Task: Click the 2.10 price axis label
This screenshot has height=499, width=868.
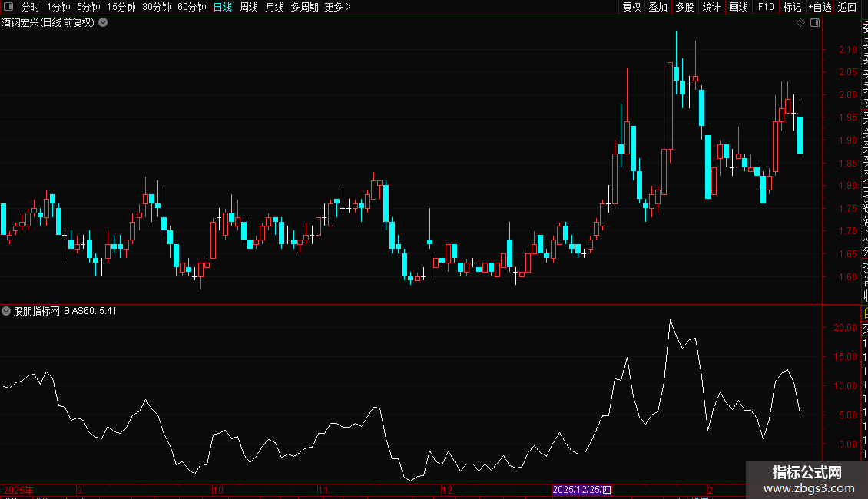Action: pos(847,49)
